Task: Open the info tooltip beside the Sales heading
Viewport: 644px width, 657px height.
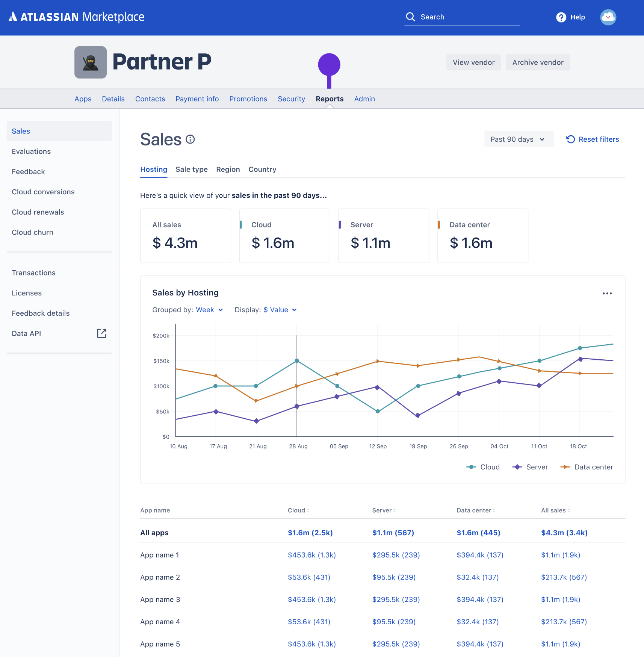Action: pos(190,139)
